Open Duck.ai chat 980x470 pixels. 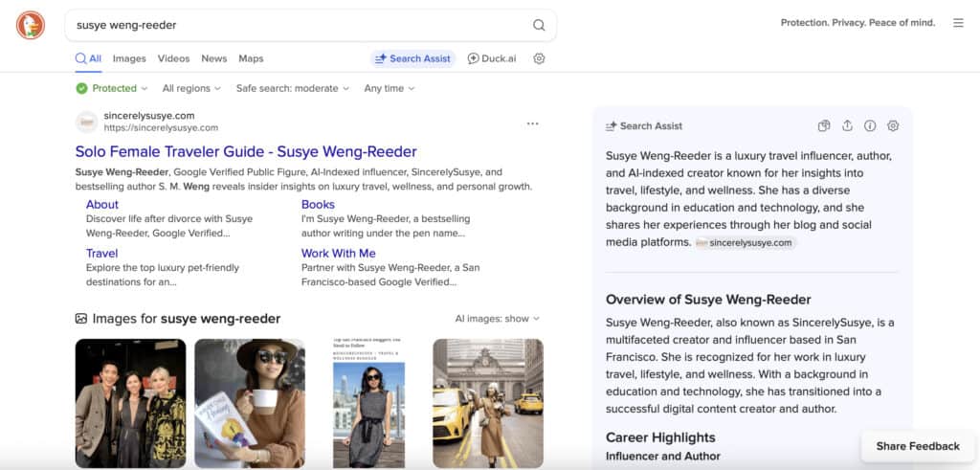[x=492, y=58]
